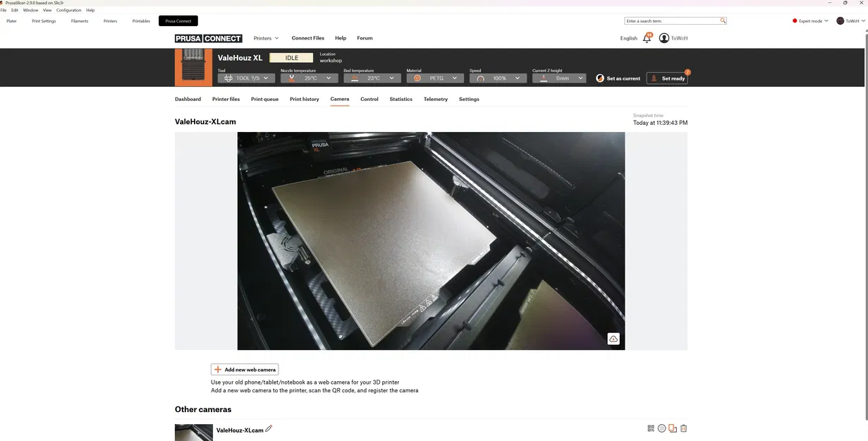
Task: Switch to the Telemetry tab
Action: click(x=435, y=99)
